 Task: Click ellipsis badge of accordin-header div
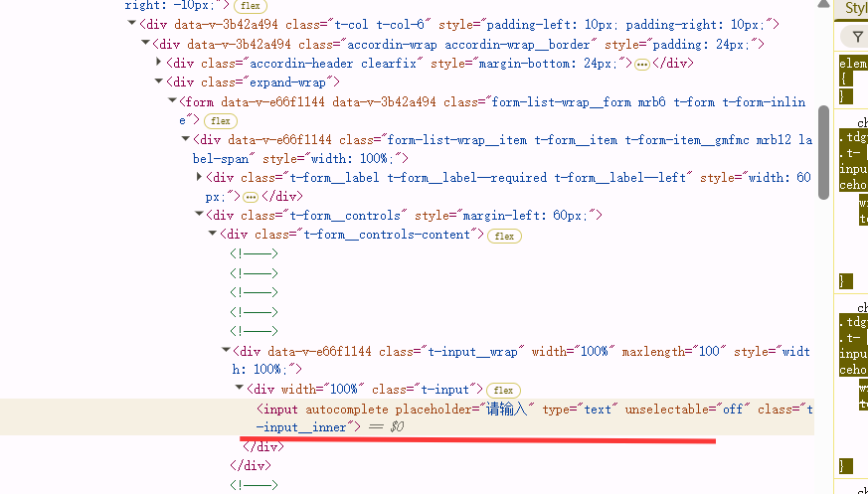[641, 65]
